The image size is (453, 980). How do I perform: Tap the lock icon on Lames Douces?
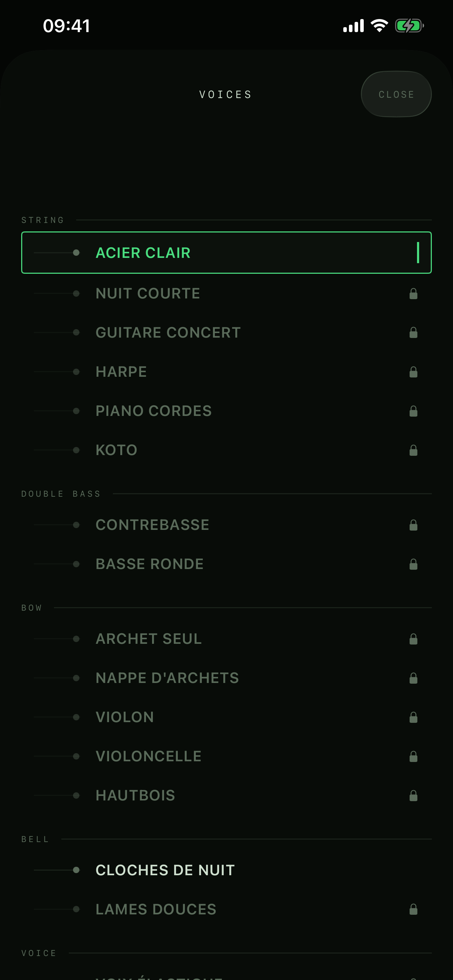point(413,909)
